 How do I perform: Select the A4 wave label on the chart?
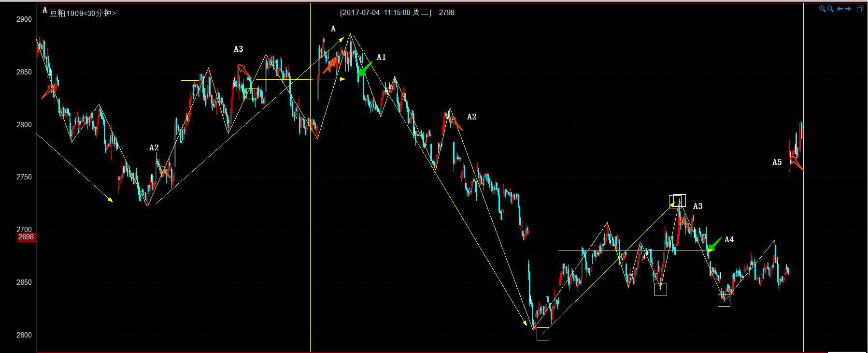point(729,239)
